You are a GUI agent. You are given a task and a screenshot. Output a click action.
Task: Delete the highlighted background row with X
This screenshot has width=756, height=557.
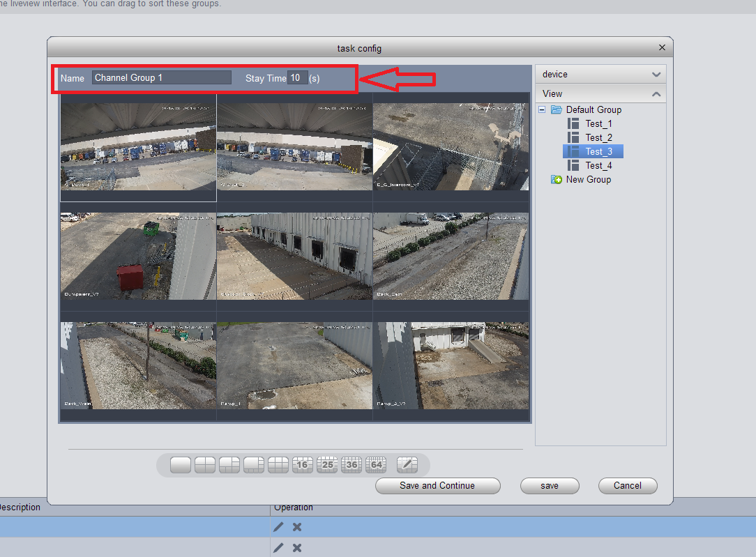297,527
